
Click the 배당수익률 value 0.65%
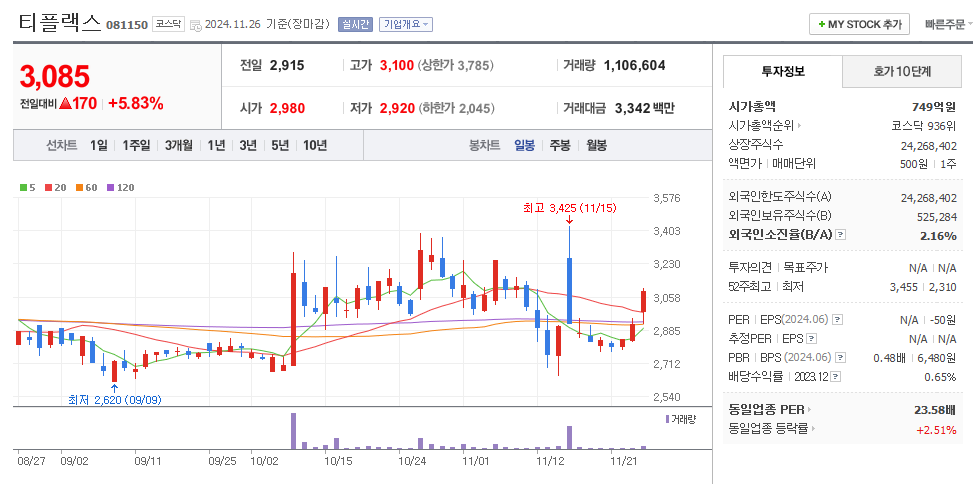click(940, 377)
